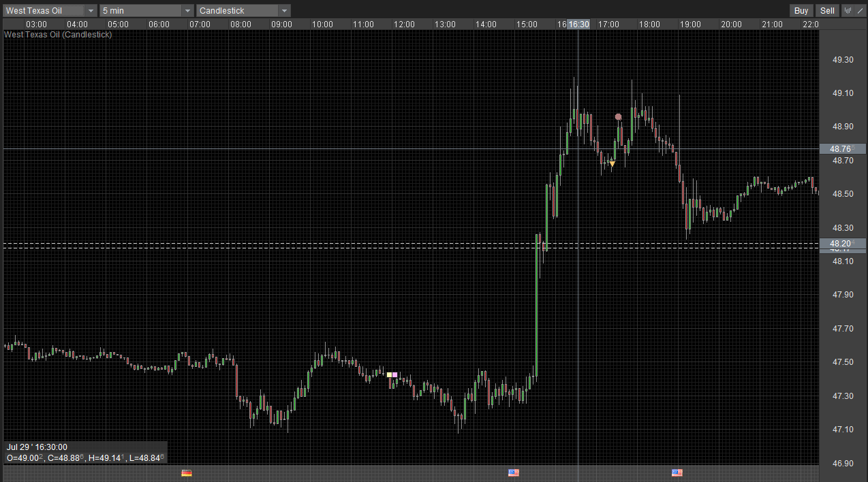Viewport: 868px width, 482px height.
Task: Open the West Texas Oil instrument dropdown
Action: click(x=50, y=10)
